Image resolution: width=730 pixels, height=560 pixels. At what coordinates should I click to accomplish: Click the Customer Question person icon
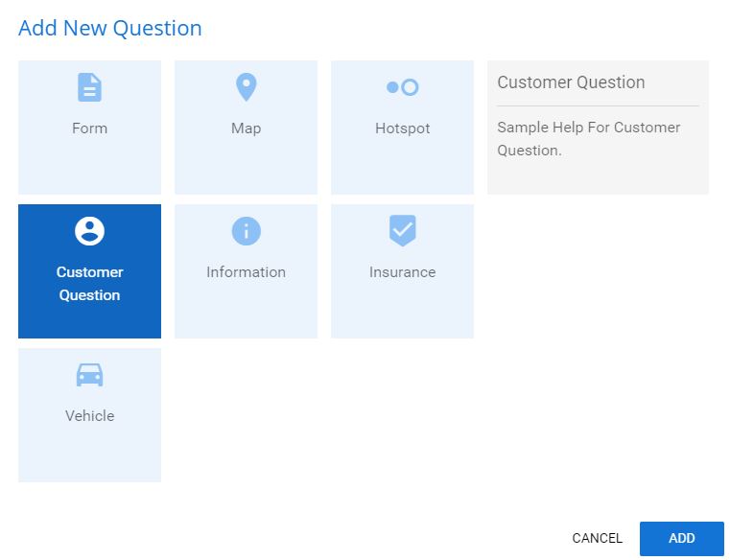pos(89,231)
